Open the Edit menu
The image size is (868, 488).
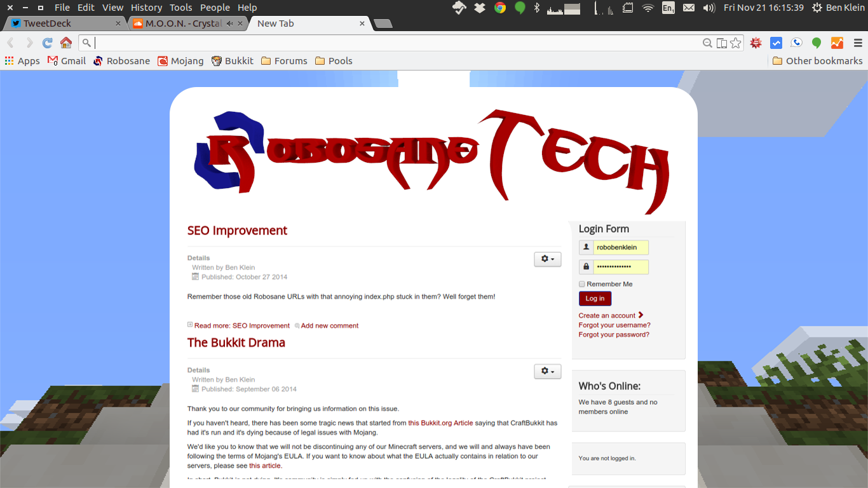(x=86, y=8)
